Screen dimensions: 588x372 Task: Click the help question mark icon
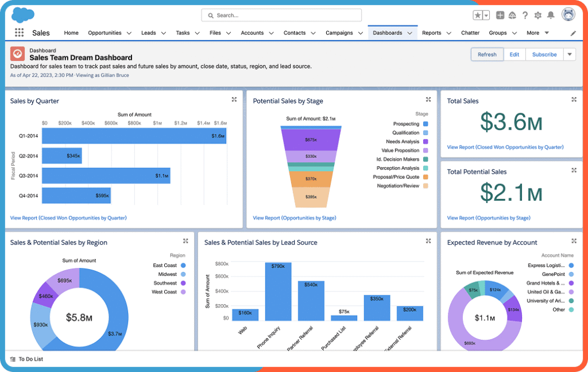[x=525, y=16]
